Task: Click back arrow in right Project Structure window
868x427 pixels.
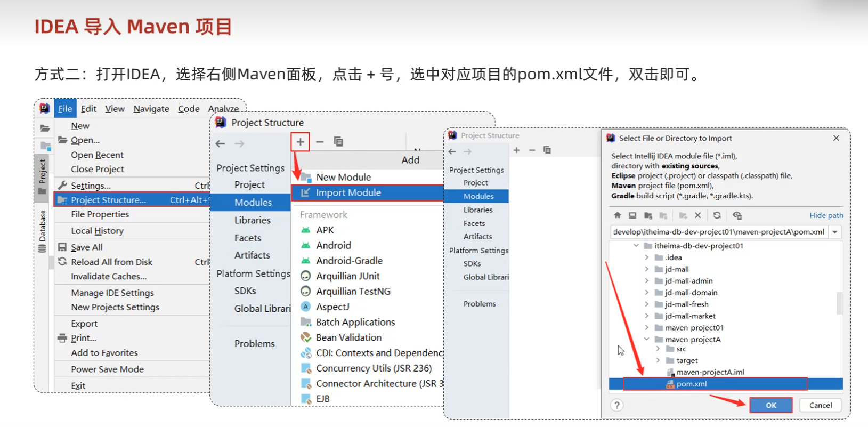Action: click(x=452, y=152)
